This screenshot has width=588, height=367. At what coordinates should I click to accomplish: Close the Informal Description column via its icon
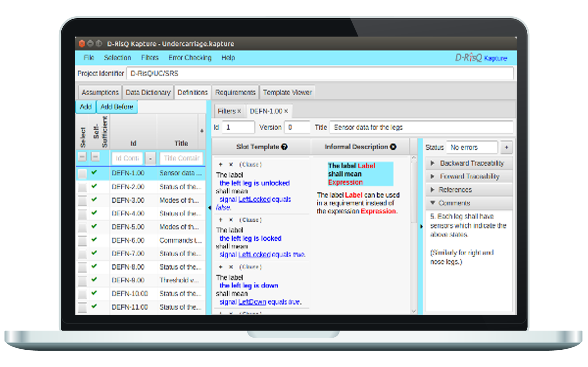tap(393, 147)
